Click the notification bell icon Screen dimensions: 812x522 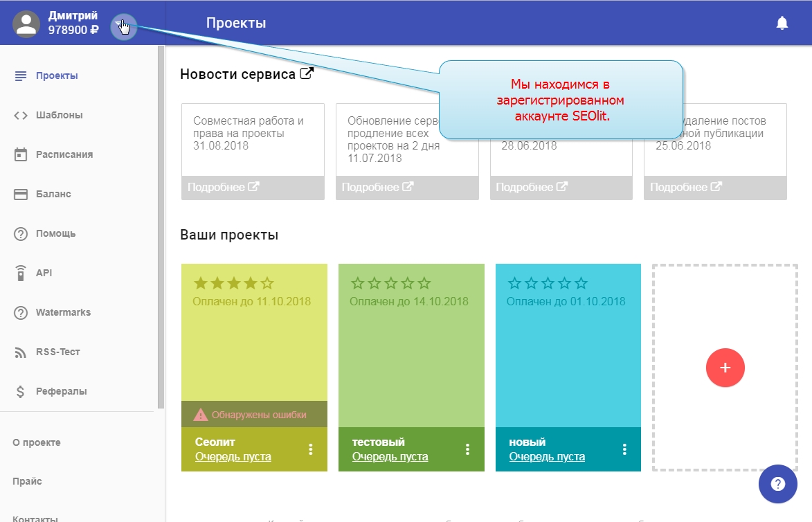[x=782, y=24]
